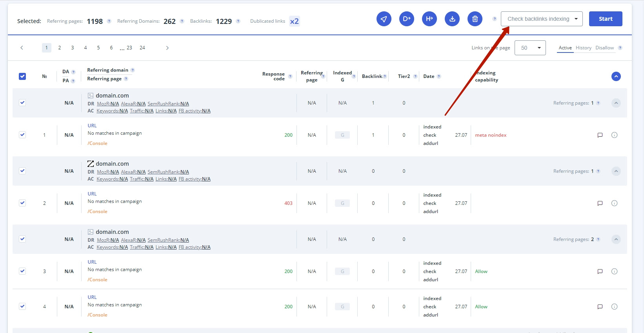Click G indexed badge in row 3

point(342,271)
